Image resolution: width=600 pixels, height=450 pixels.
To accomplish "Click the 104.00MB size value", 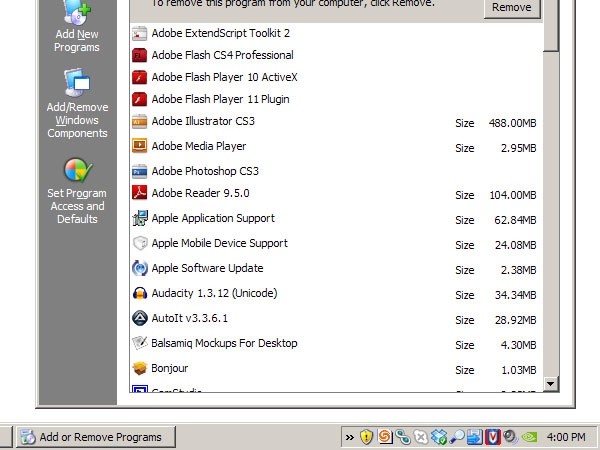I will 513,195.
